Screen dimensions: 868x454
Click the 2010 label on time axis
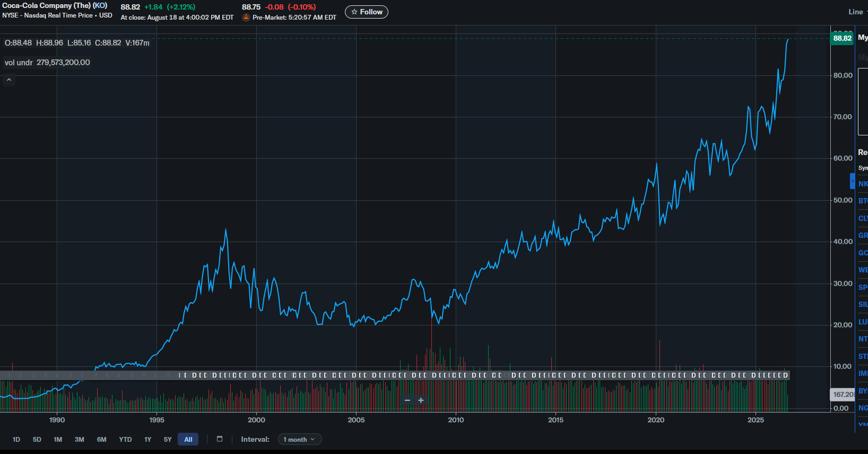(x=456, y=420)
